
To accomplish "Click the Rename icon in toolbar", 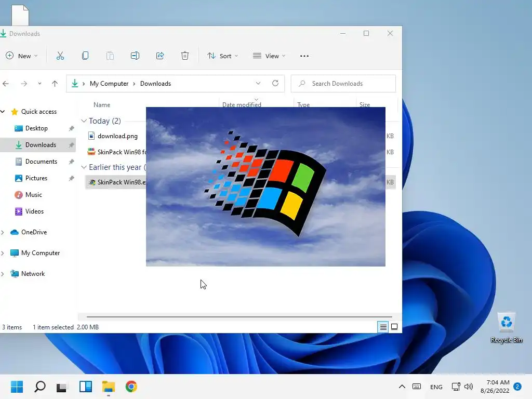I will (x=135, y=56).
